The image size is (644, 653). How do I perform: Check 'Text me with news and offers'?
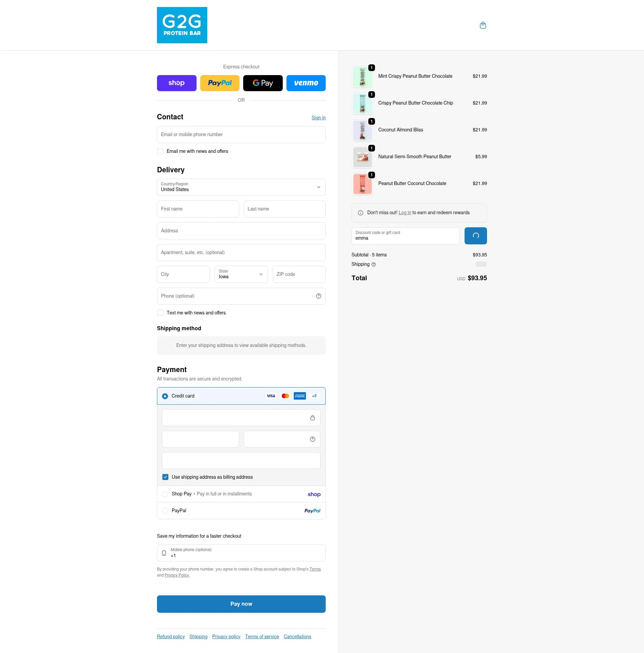tap(160, 313)
